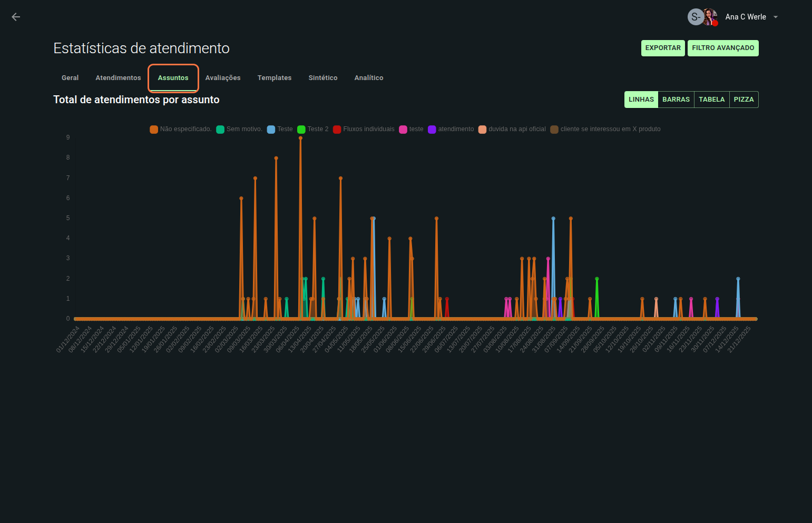Open the Analítico tab

click(x=369, y=78)
